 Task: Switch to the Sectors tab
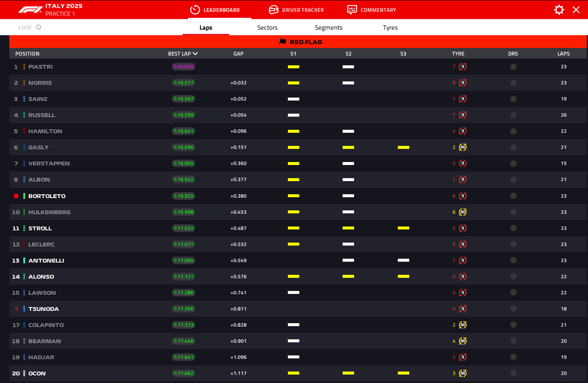[x=267, y=28]
